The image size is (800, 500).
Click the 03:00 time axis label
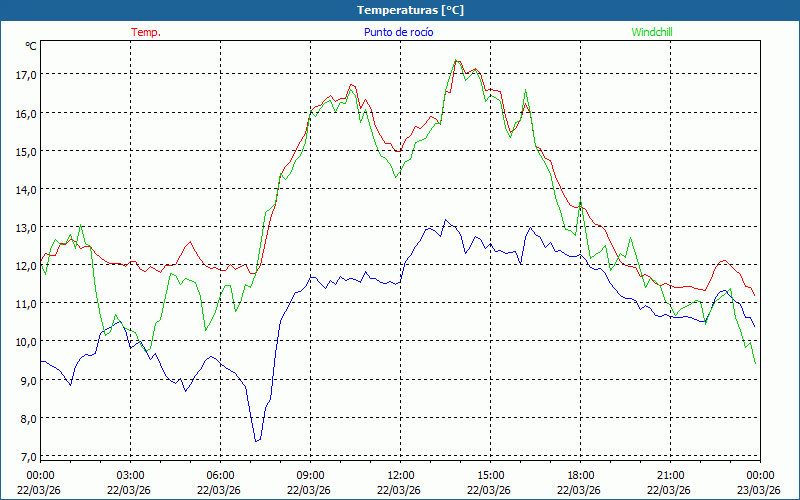click(130, 475)
